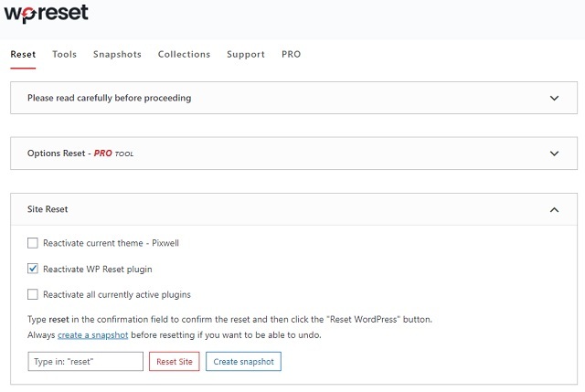Expand the Options Reset section chevron

point(554,154)
